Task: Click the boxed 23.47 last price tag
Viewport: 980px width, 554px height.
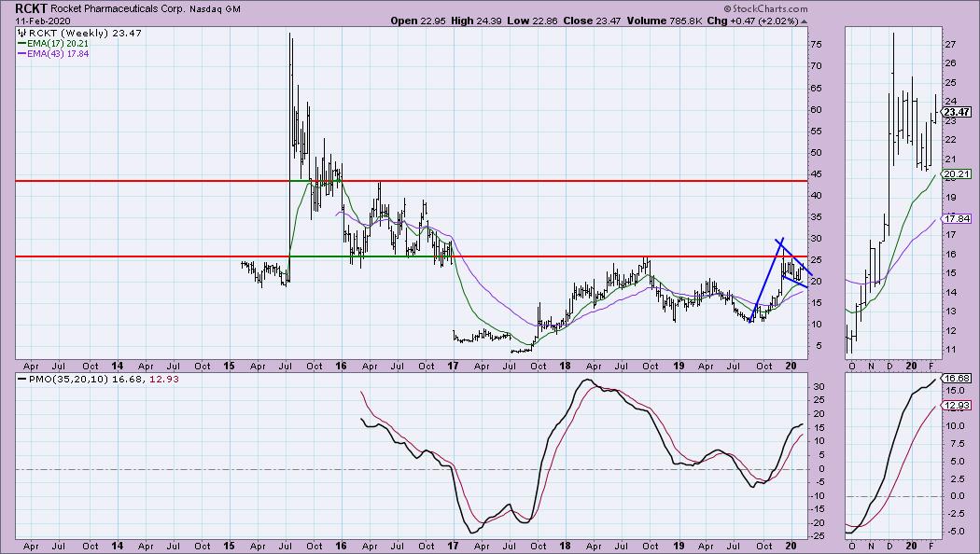Action: tap(957, 113)
